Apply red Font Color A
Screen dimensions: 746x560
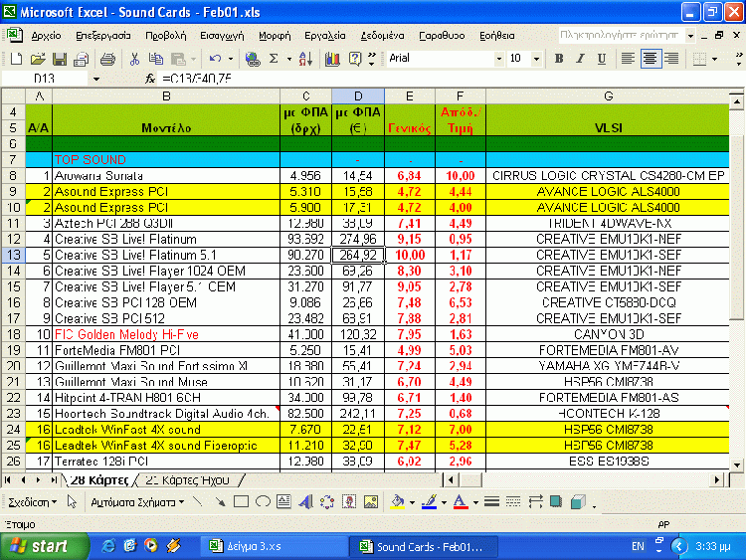(461, 501)
